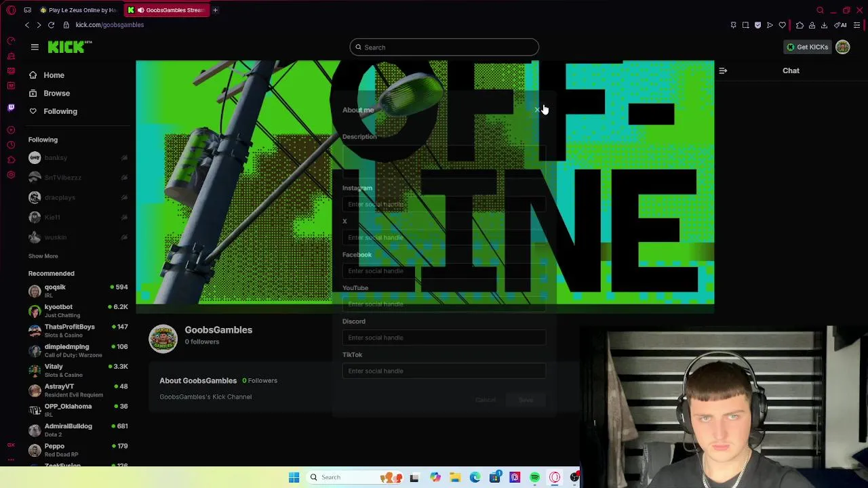The image size is (868, 488).
Task: Open the Windows Start button
Action: 294,477
